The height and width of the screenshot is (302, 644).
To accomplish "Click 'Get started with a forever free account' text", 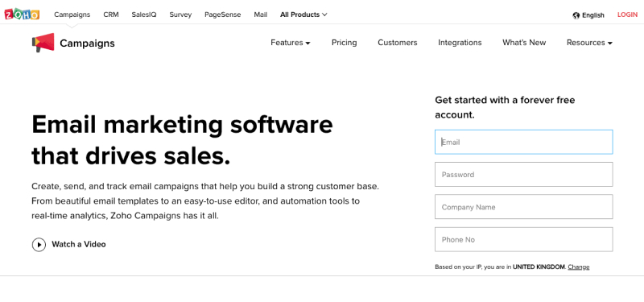I will [x=505, y=107].
